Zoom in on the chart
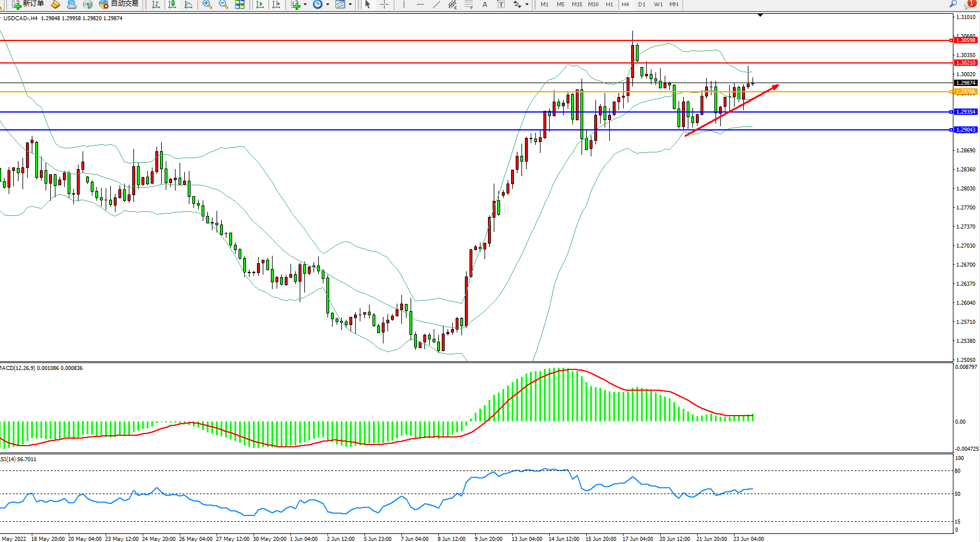The image size is (980, 542). [207, 5]
